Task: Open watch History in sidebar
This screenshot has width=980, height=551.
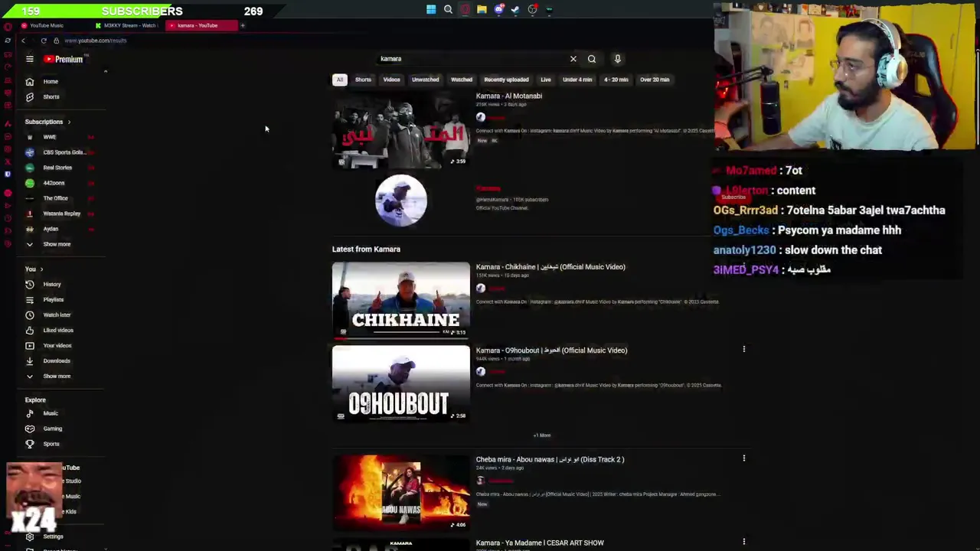Action: tap(51, 284)
